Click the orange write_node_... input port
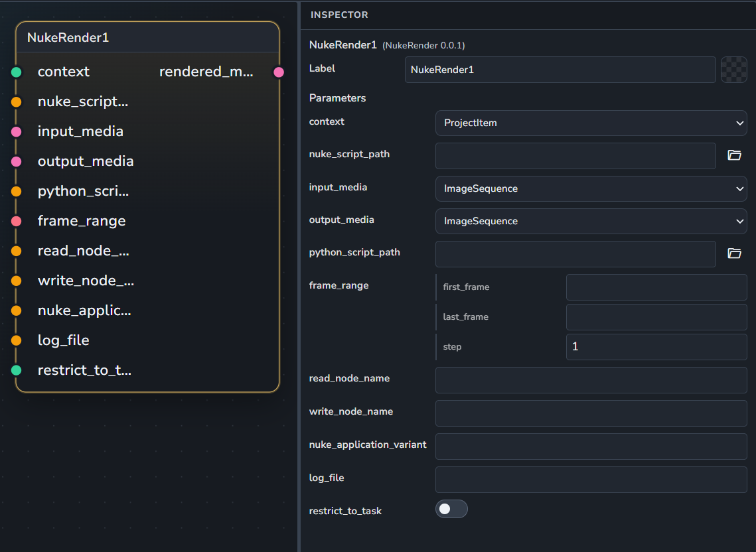 click(x=17, y=281)
